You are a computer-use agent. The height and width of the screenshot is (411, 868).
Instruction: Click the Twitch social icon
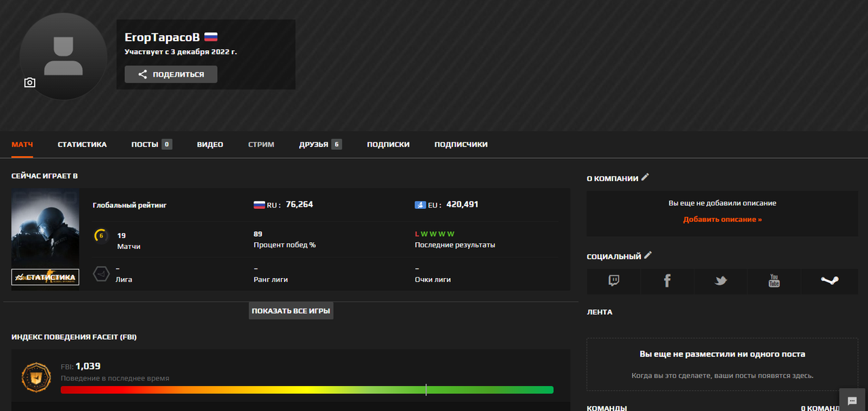pos(614,281)
